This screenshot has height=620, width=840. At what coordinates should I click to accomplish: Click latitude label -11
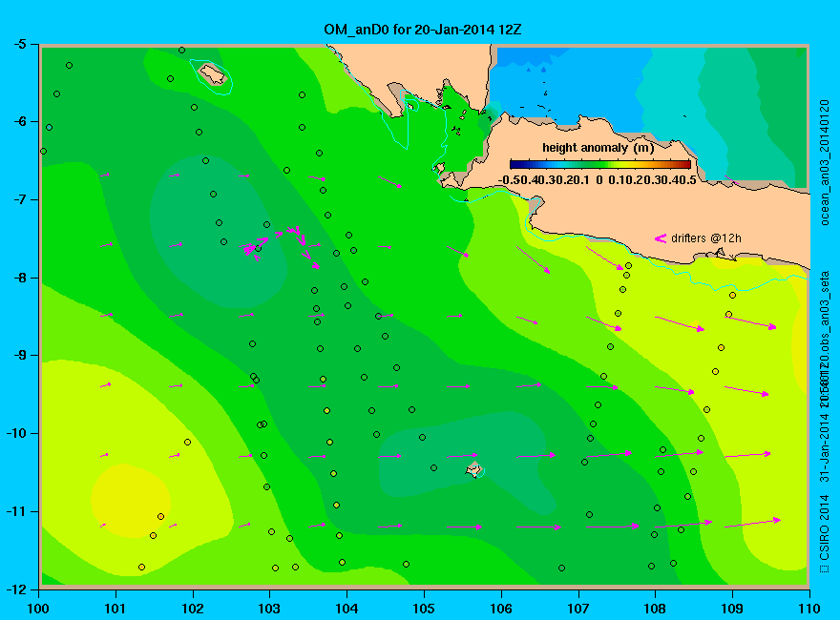15,511
